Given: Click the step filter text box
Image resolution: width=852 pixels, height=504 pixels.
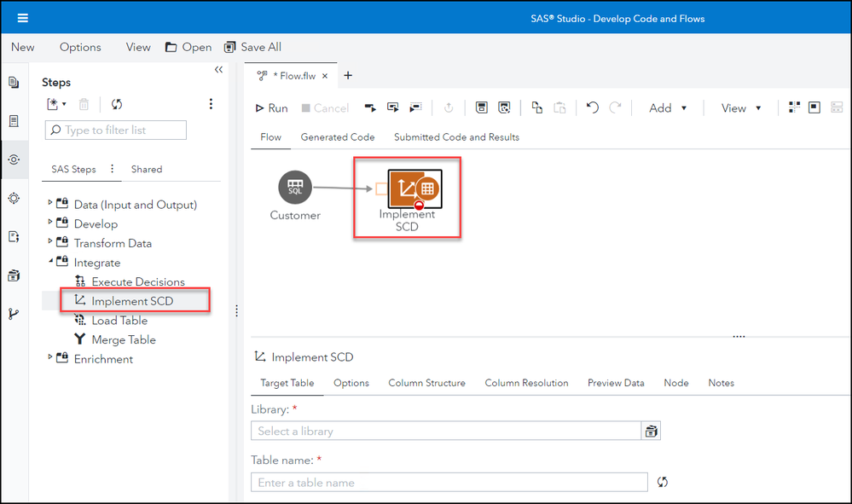Looking at the screenshot, I should coord(116,130).
